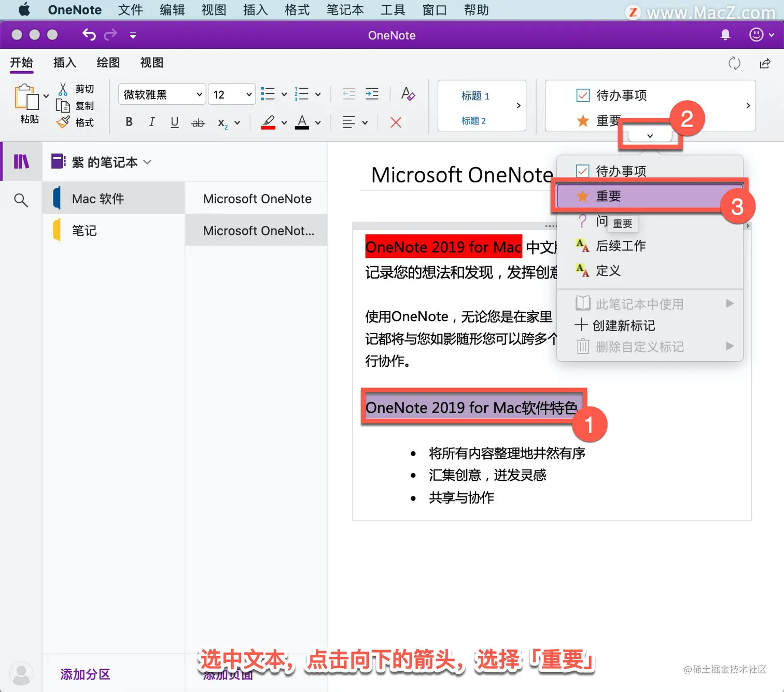Viewport: 784px width, 692px height.
Task: Open highlight color dropdown arrow
Action: (284, 123)
